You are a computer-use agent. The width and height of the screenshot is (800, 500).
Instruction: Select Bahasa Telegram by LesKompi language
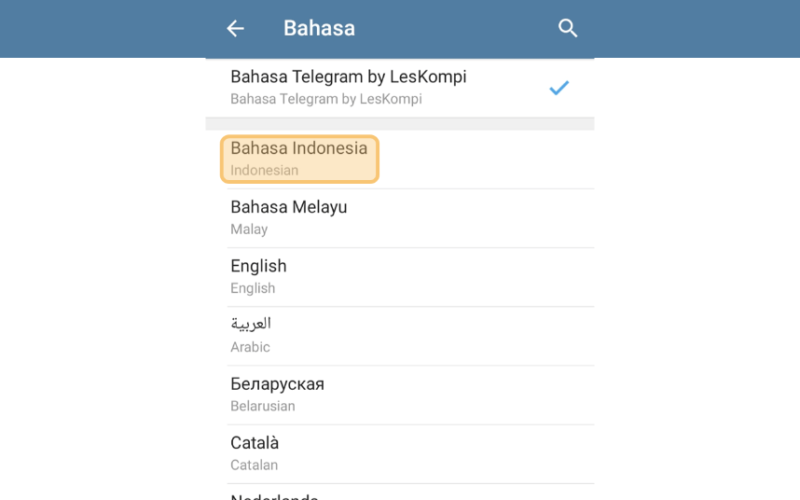point(400,87)
